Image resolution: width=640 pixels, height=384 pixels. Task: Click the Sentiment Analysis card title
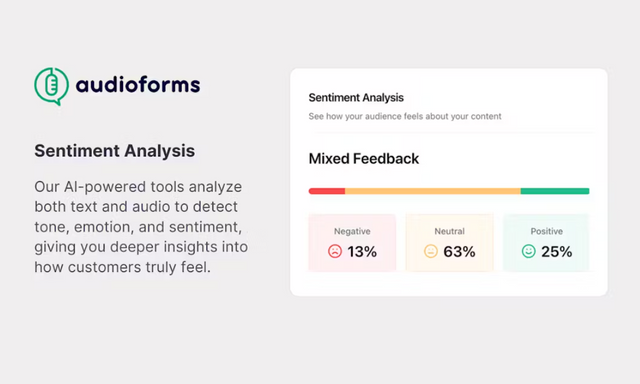[356, 98]
